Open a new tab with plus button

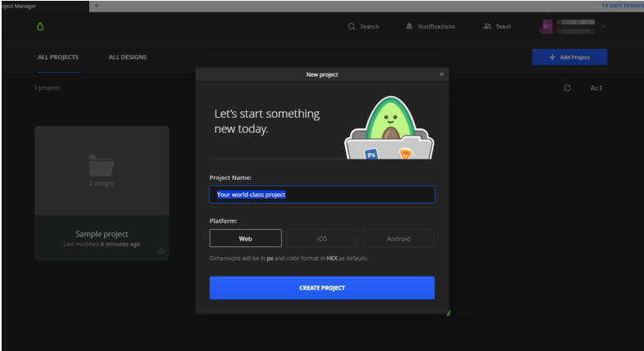coord(96,5)
